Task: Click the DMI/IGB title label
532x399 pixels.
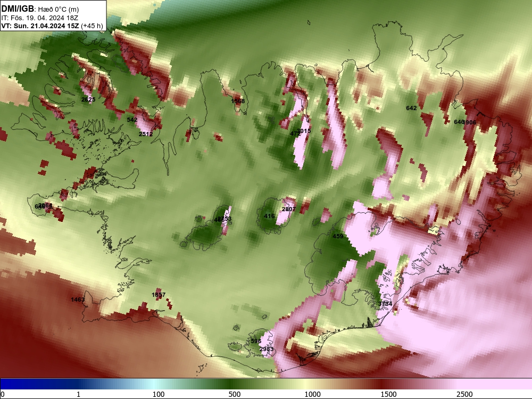Action: coord(18,9)
